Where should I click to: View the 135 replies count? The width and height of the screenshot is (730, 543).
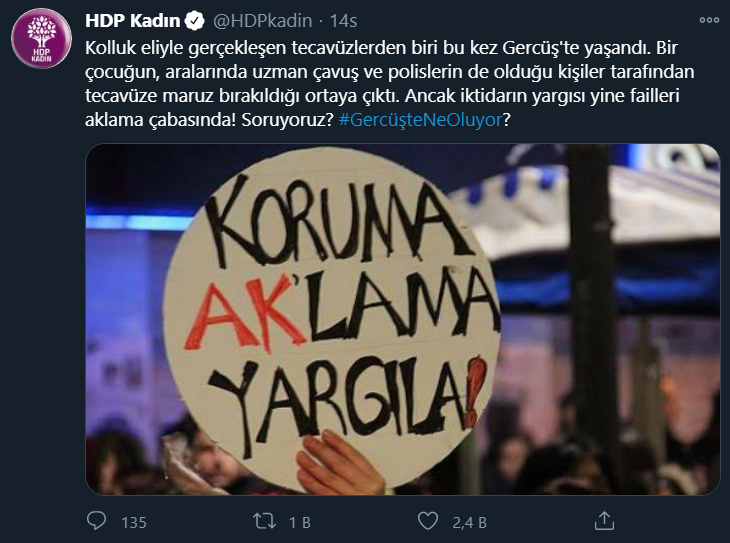coord(134,523)
